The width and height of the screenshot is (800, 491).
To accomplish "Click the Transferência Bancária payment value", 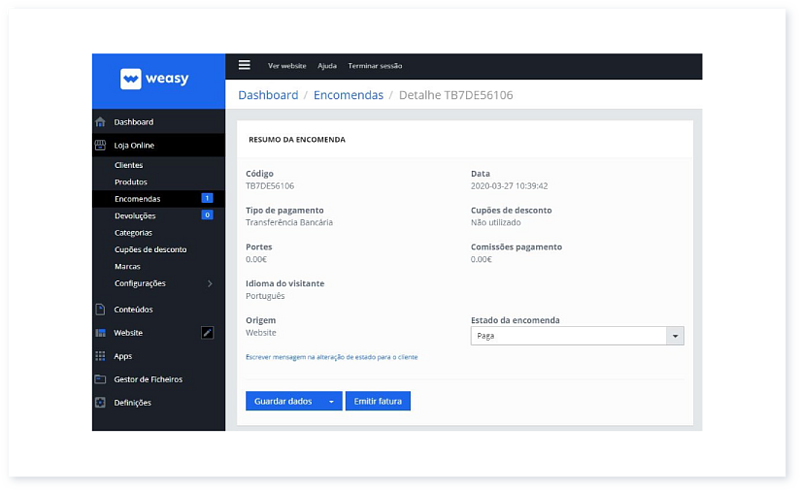I will [x=289, y=223].
